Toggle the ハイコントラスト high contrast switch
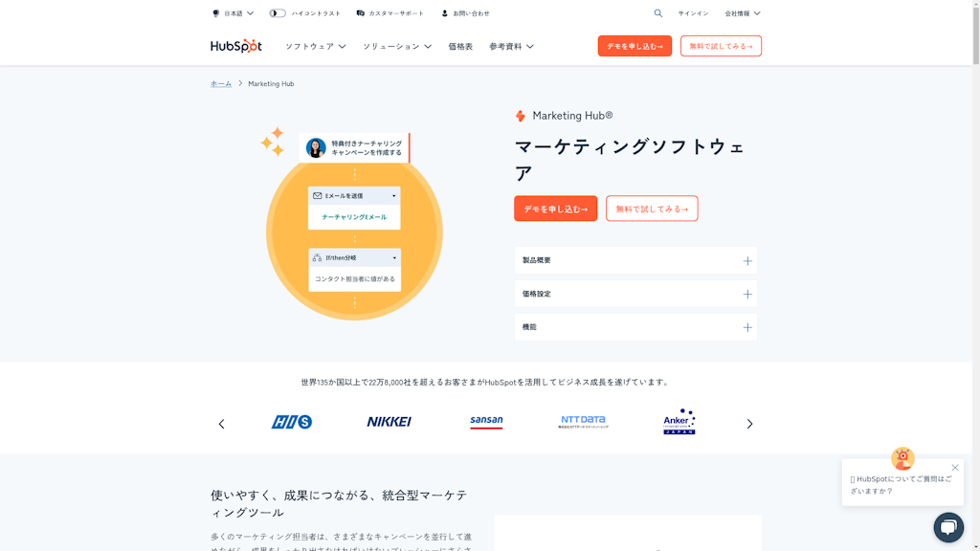Viewport: 980px width, 551px height. click(278, 13)
